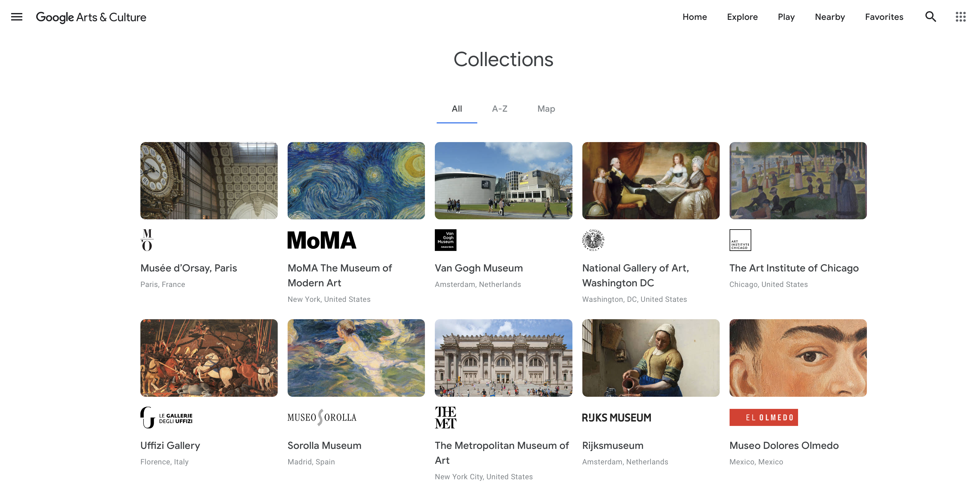The width and height of the screenshot is (980, 492).
Task: Switch to the A-Z tab
Action: click(500, 109)
